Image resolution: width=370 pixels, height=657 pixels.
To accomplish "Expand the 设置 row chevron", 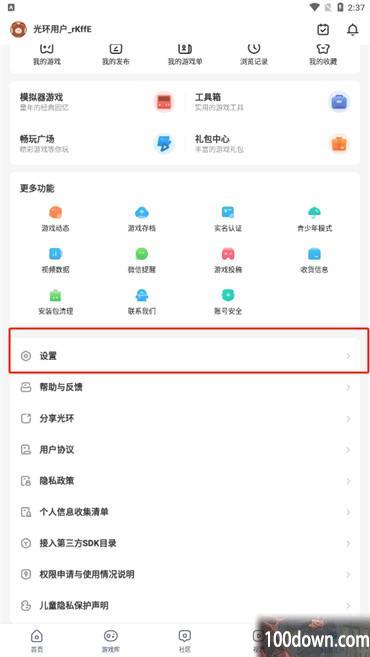I will click(x=348, y=356).
